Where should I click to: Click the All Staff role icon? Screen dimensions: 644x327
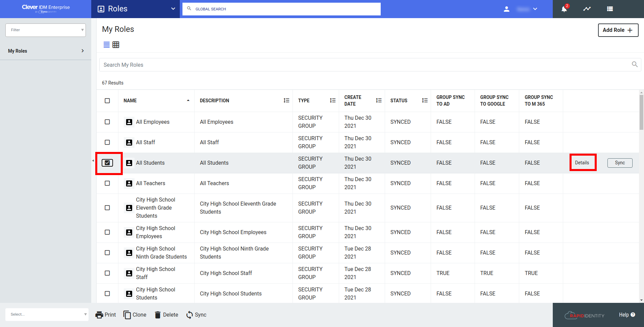129,143
